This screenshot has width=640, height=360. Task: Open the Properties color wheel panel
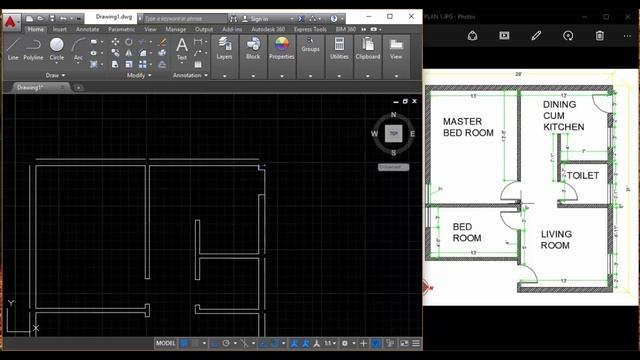pos(282,48)
